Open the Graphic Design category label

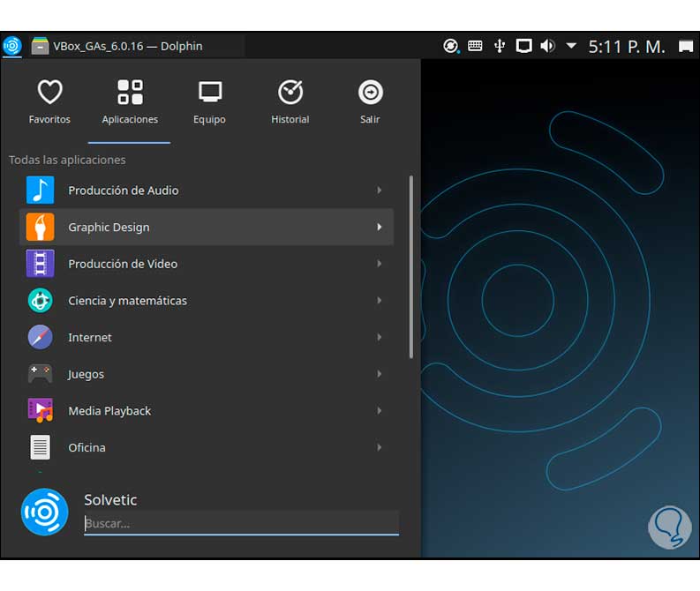109,227
